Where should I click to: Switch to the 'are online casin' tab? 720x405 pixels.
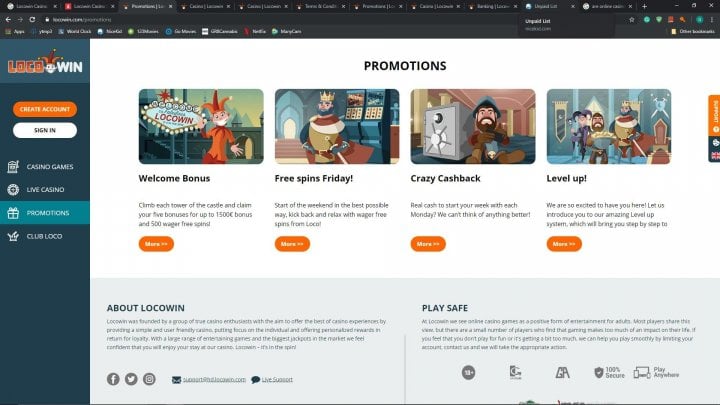pyautogui.click(x=607, y=6)
